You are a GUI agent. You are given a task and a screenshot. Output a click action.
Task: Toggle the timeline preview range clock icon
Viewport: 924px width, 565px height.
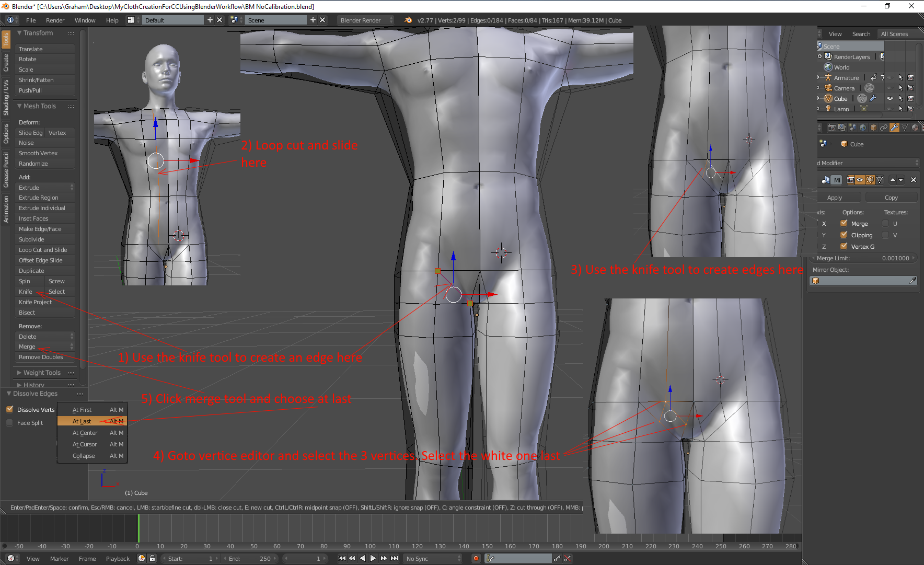142,558
